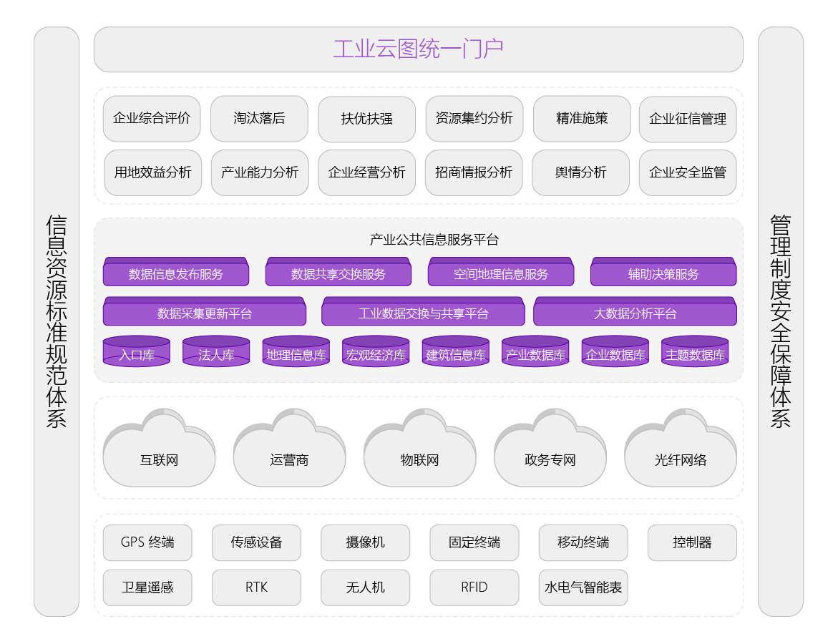This screenshot has width=838, height=644.
Task: Click the 管理制度安全保障体系 vertical bar
Action: tap(781, 322)
